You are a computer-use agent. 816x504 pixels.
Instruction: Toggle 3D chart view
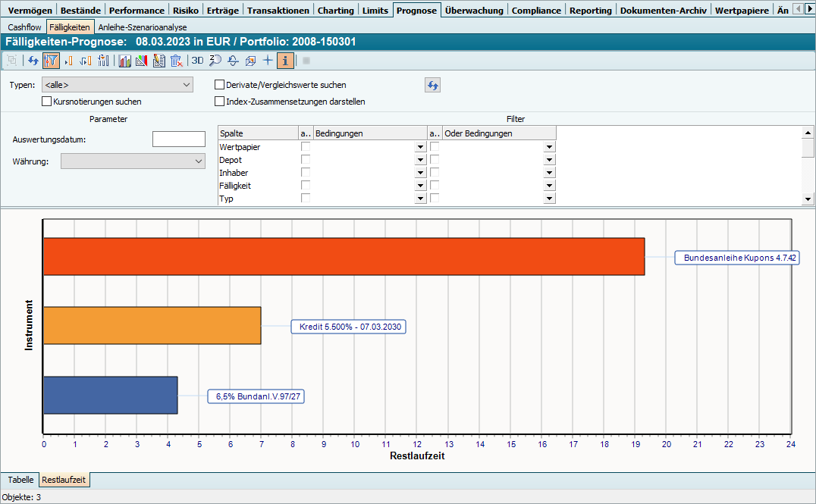tap(197, 61)
